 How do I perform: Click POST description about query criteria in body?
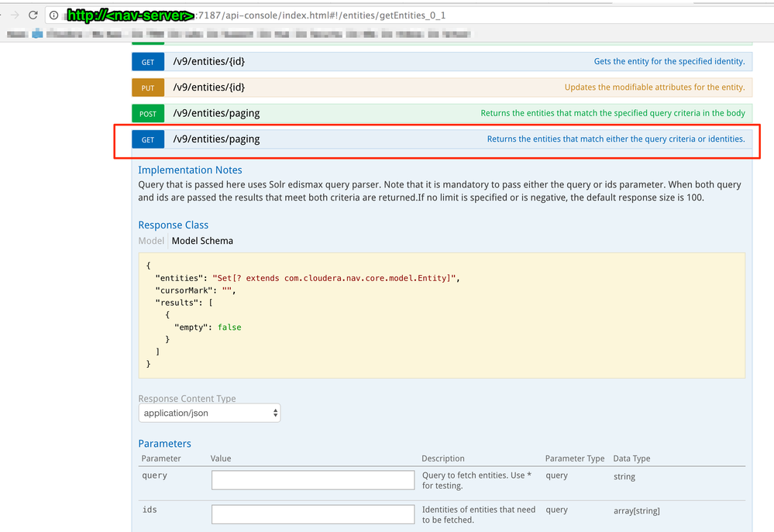(x=613, y=114)
